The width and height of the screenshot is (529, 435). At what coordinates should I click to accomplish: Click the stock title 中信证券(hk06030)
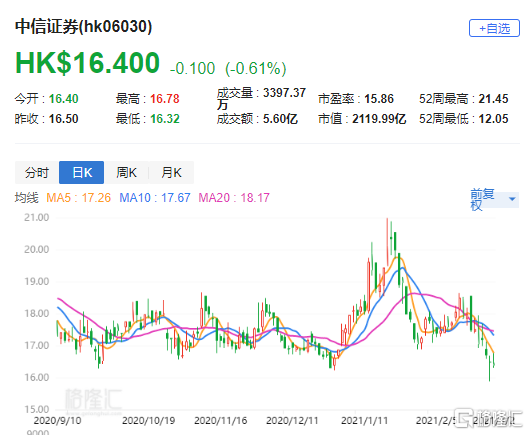(x=83, y=26)
